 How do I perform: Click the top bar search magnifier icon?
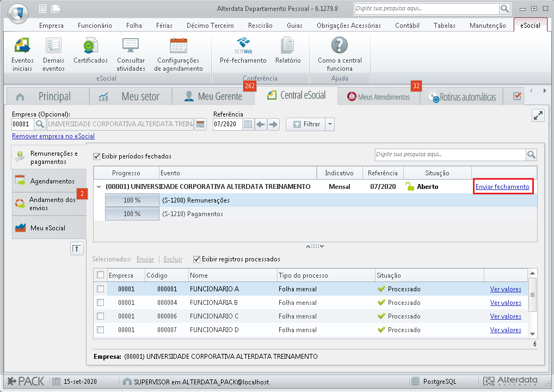(504, 9)
